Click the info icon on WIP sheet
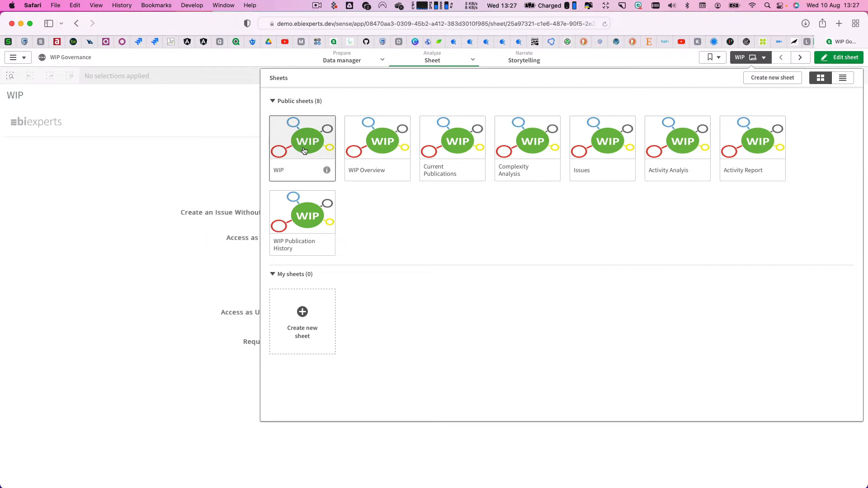 (327, 170)
